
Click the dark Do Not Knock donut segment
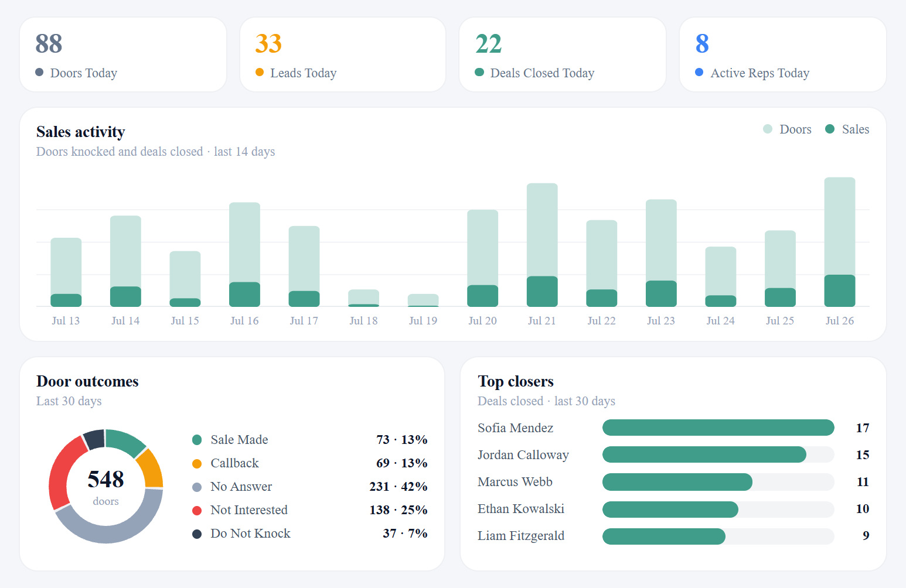click(95, 439)
